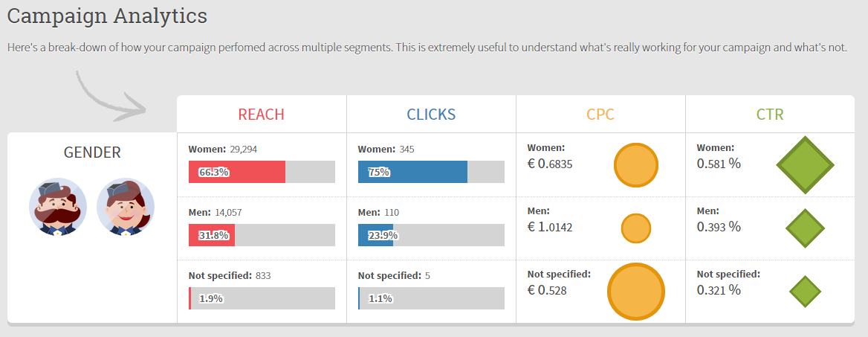
Task: Click the woman avatar icon
Action: pyautogui.click(x=126, y=207)
